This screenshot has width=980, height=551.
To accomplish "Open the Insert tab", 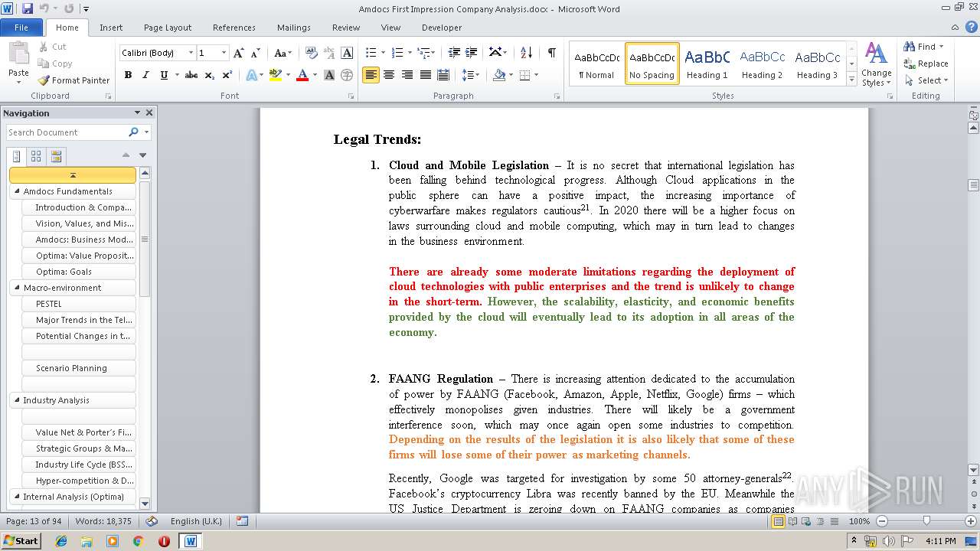I will pos(111,28).
